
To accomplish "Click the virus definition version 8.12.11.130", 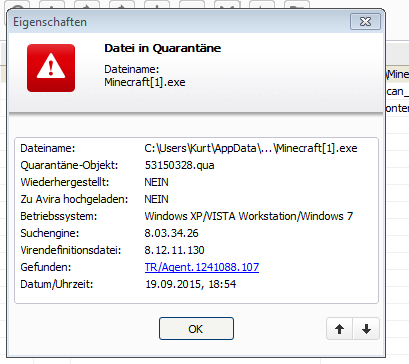I will [x=174, y=250].
